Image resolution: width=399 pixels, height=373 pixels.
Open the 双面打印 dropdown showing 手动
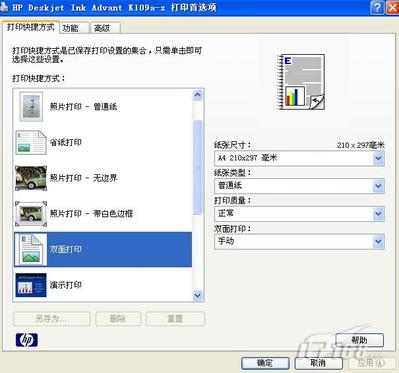[x=299, y=241]
